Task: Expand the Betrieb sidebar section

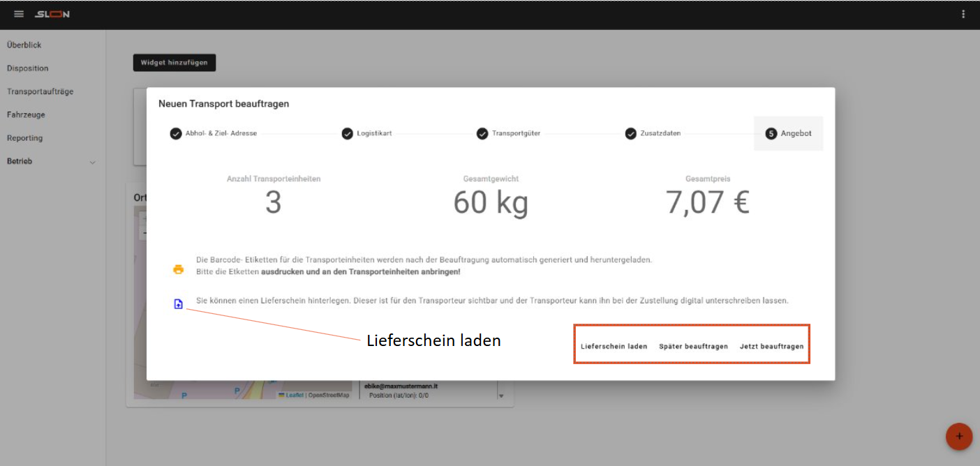Action: click(x=92, y=162)
